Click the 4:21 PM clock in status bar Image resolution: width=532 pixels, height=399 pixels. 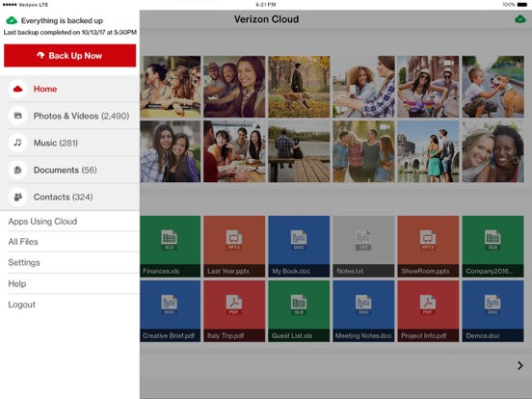266,5
